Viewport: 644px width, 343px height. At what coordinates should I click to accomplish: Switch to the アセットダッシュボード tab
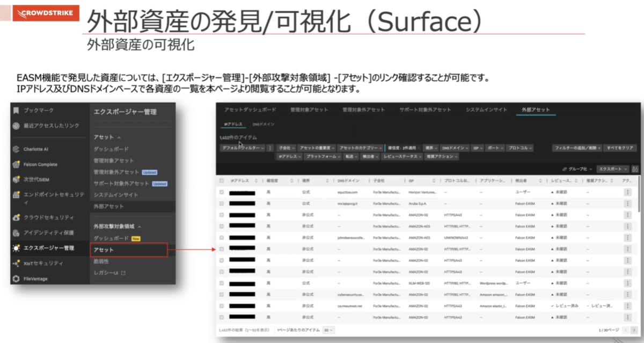point(250,110)
